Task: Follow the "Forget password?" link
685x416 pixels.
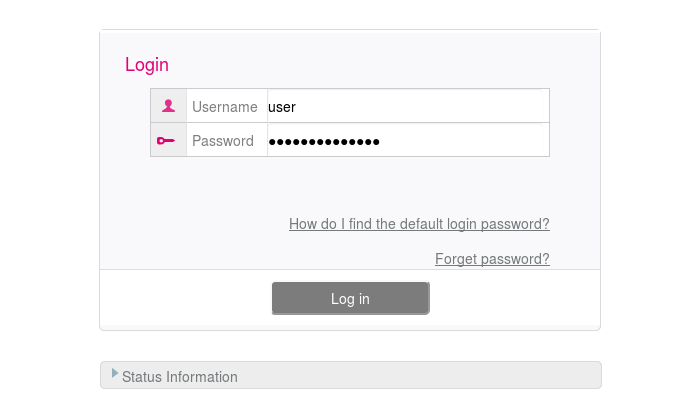Action: coord(492,259)
